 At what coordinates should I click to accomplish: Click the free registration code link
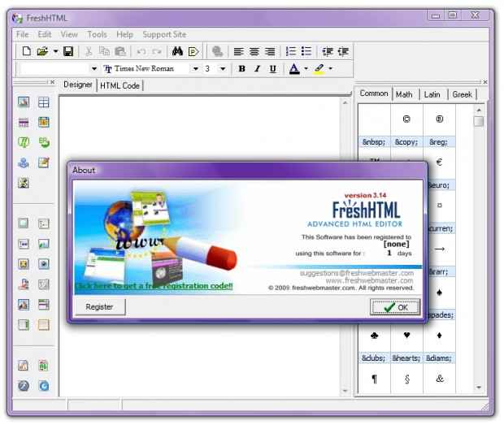coord(154,285)
